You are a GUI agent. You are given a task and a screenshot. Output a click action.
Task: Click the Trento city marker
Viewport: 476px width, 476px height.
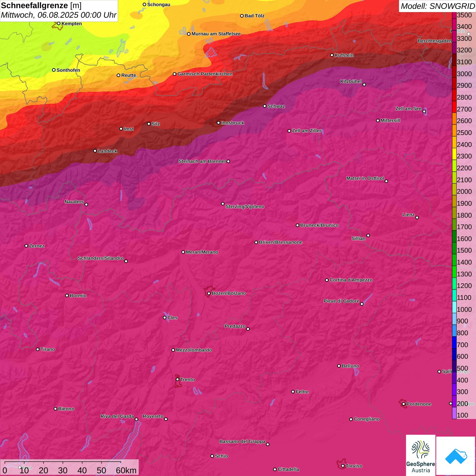(x=177, y=379)
